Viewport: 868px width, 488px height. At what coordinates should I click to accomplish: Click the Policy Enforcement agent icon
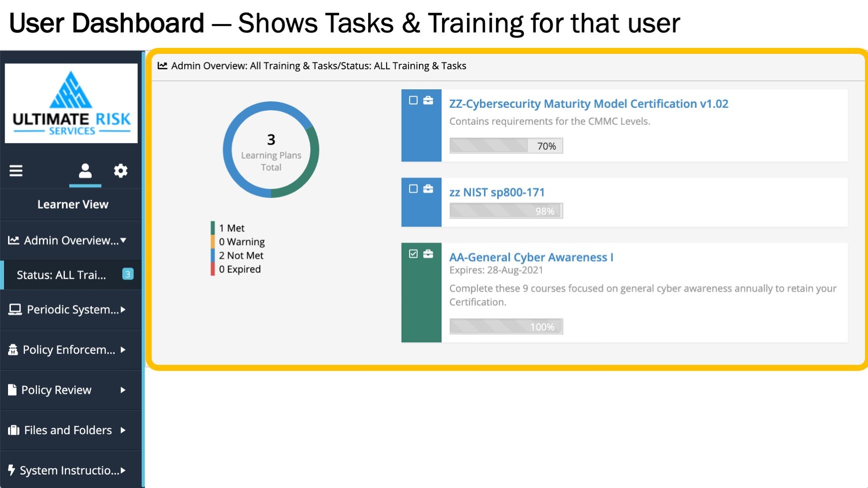click(13, 350)
